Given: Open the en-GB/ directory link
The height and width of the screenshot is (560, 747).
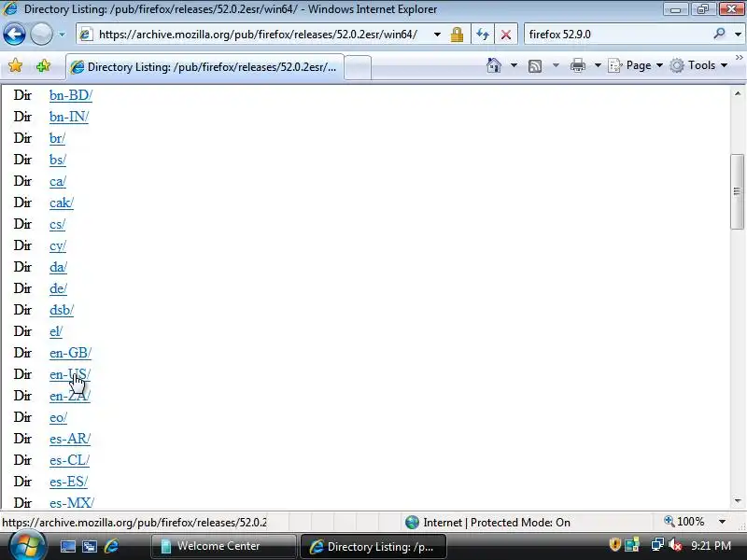Looking at the screenshot, I should tap(70, 353).
